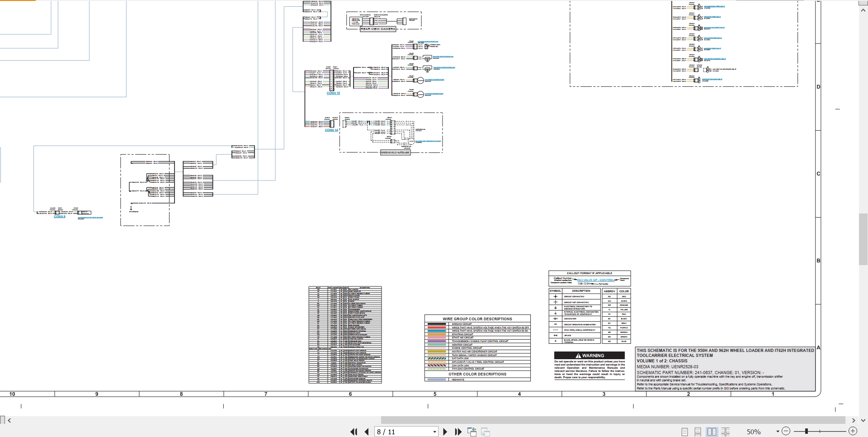
Task: Click the horizontal scrollbar right arrow
Action: click(x=853, y=420)
